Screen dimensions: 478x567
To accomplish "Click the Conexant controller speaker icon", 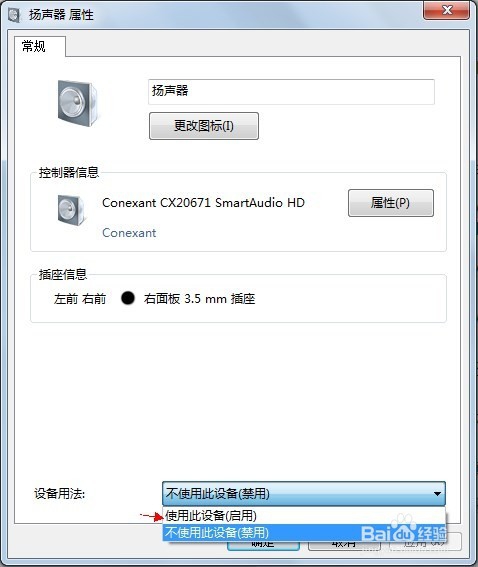I will tap(71, 210).
